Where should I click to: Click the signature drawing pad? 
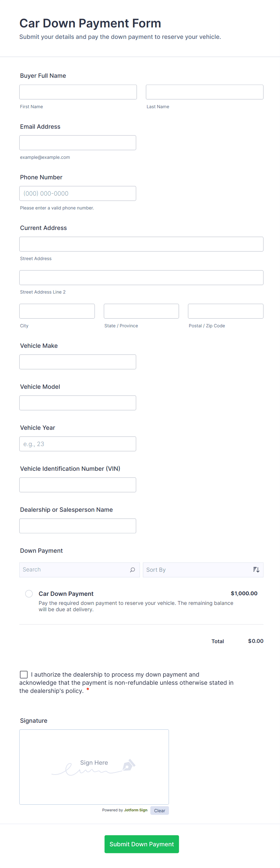pos(94,767)
